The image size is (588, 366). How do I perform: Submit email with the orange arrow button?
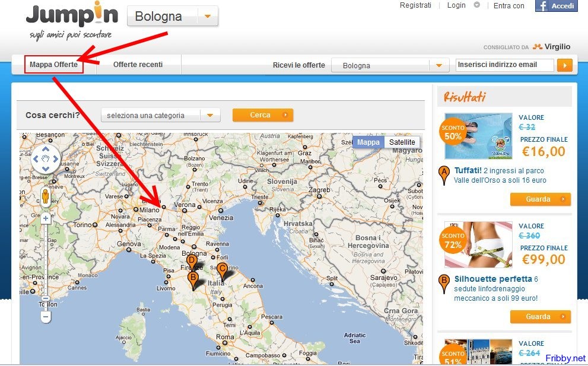pyautogui.click(x=565, y=65)
